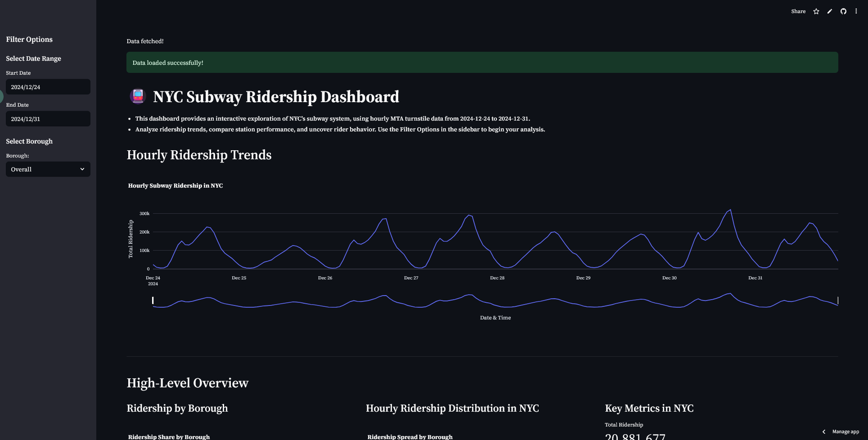Screen dimensions: 868x440
Task: Collapse the Manage app bar with its chevron
Action: pyautogui.click(x=824, y=431)
